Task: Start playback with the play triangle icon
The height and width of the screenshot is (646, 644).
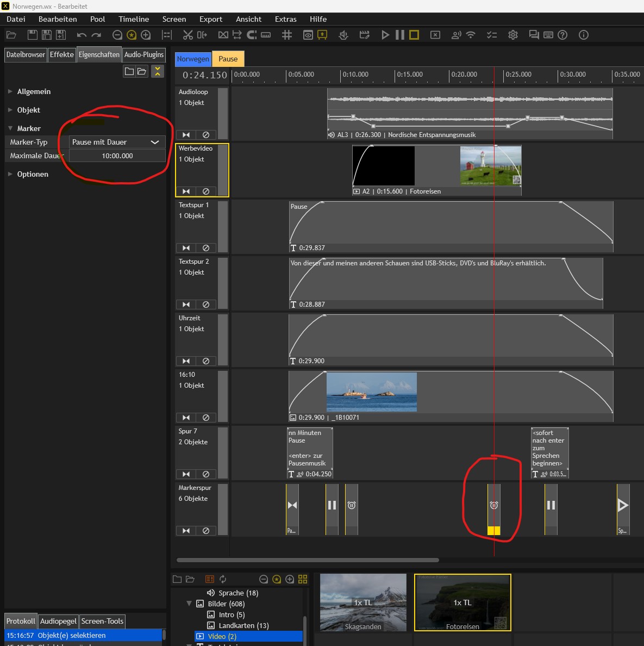Action: [x=385, y=35]
